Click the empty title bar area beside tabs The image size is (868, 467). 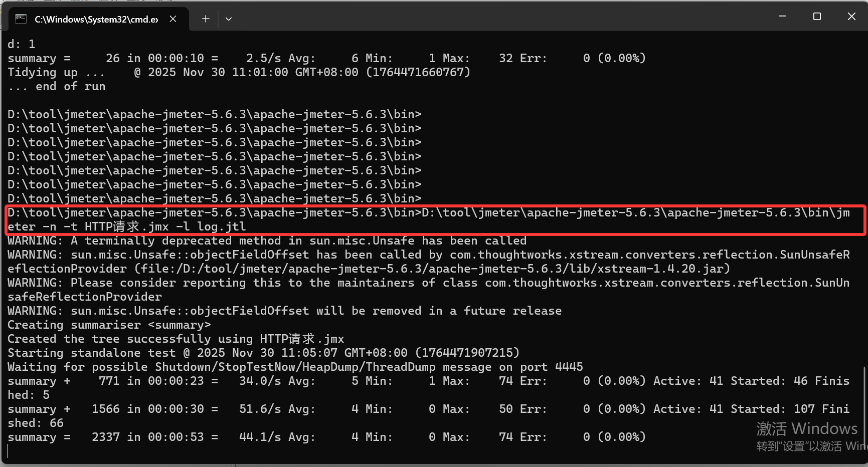(x=501, y=18)
